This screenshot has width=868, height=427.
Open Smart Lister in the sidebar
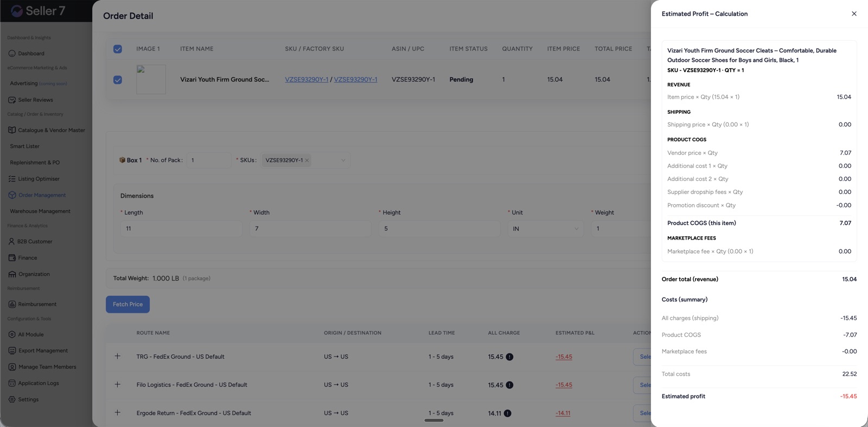click(24, 146)
